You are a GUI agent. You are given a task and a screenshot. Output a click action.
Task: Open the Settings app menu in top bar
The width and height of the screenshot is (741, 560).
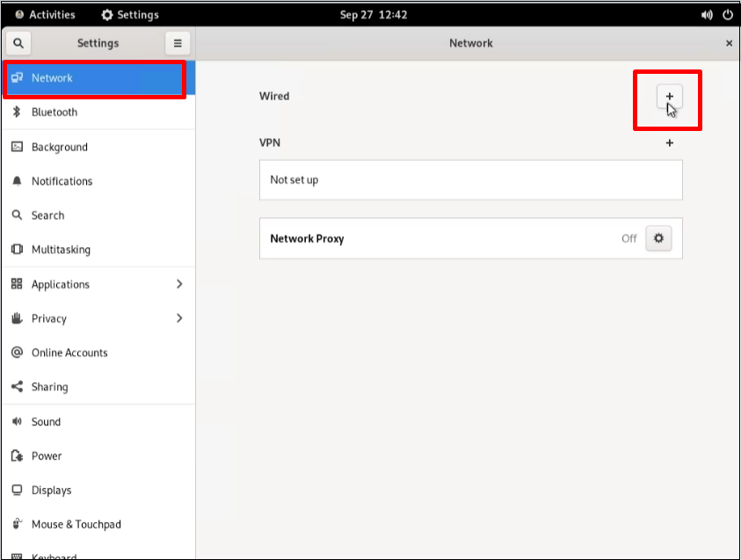pyautogui.click(x=130, y=15)
